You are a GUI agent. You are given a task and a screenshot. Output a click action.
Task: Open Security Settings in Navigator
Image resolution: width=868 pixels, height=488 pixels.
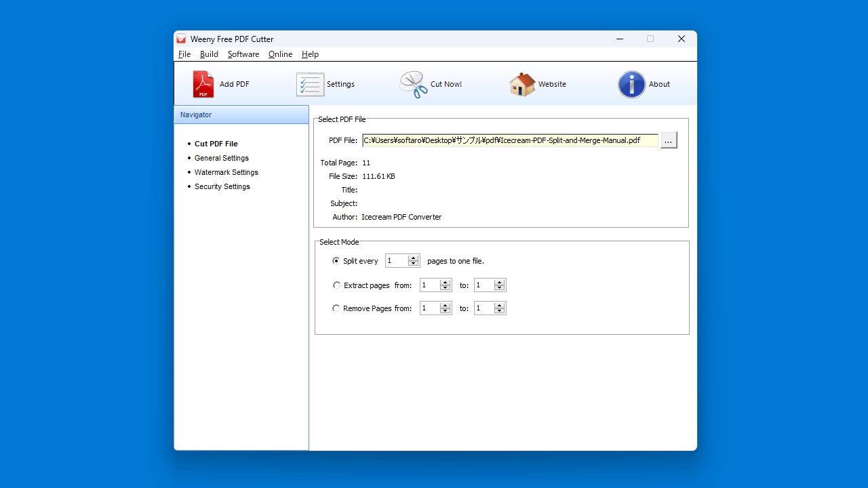click(x=222, y=186)
